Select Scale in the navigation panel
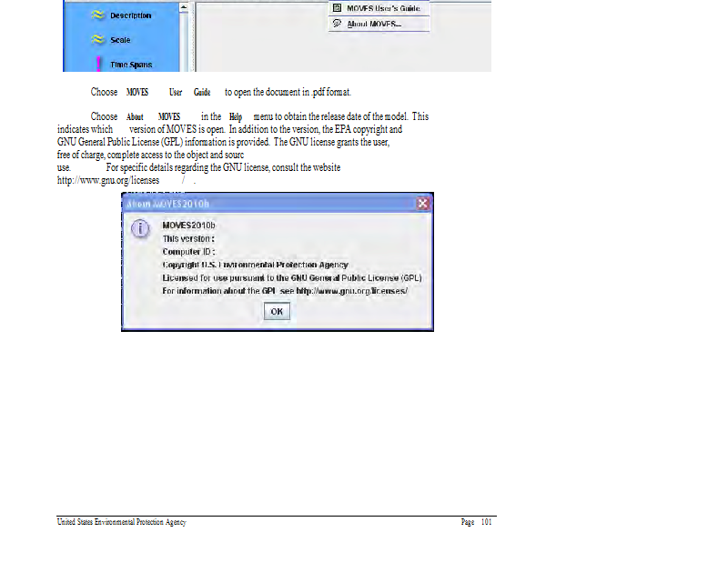728x562 pixels. (120, 40)
